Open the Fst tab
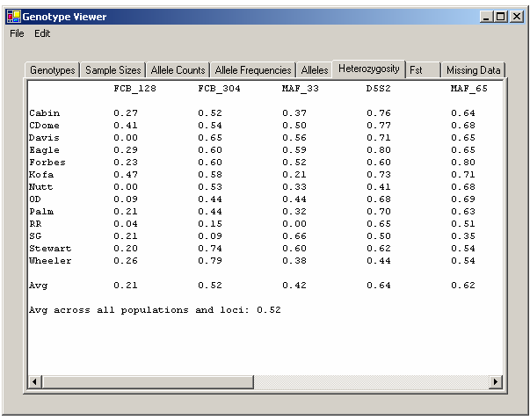530x420 pixels. click(x=416, y=70)
